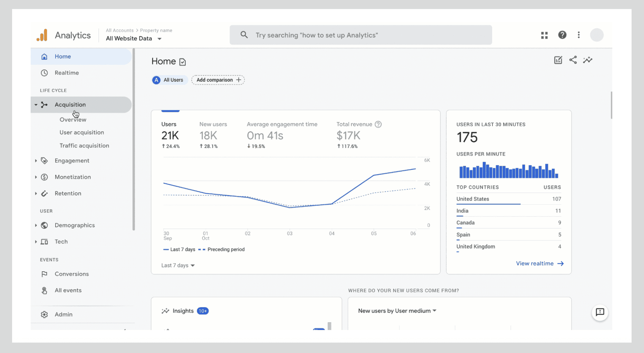Open the Insights sparkline icon at top right
This screenshot has height=353, width=644.
pos(588,60)
